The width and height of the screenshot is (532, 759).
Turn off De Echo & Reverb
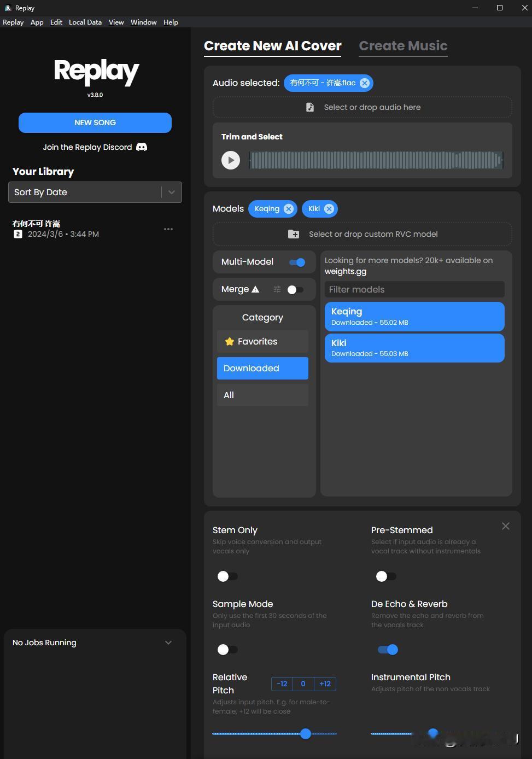388,650
